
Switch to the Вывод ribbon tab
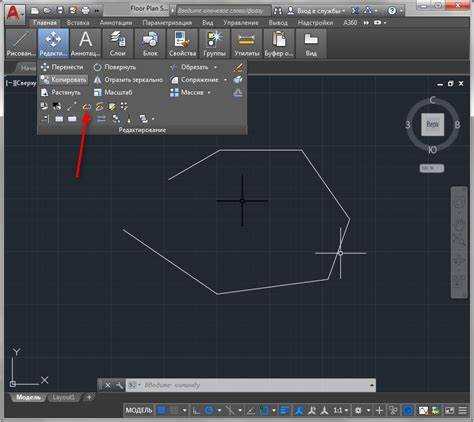coord(278,23)
